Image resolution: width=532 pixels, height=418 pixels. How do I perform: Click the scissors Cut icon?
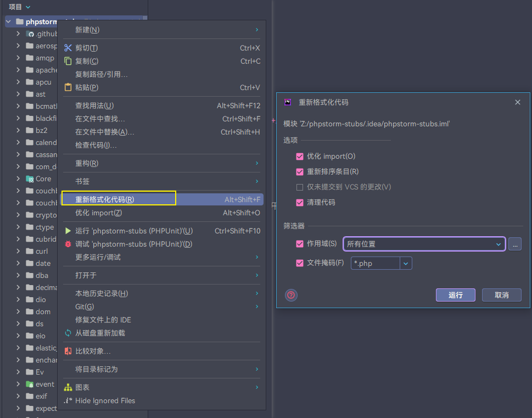(68, 48)
